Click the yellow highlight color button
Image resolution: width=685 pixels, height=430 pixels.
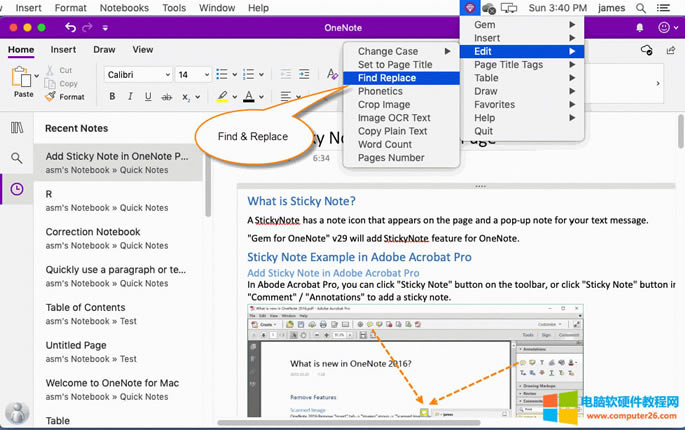(222, 97)
